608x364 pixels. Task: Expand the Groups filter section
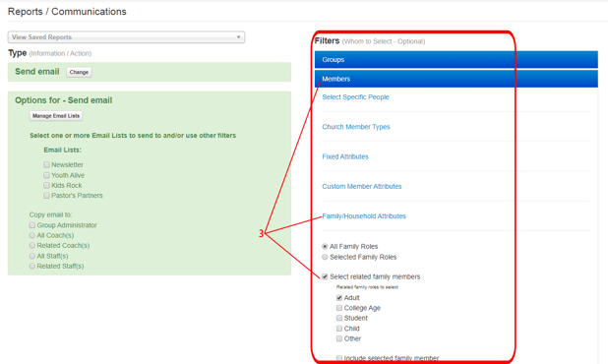point(456,60)
